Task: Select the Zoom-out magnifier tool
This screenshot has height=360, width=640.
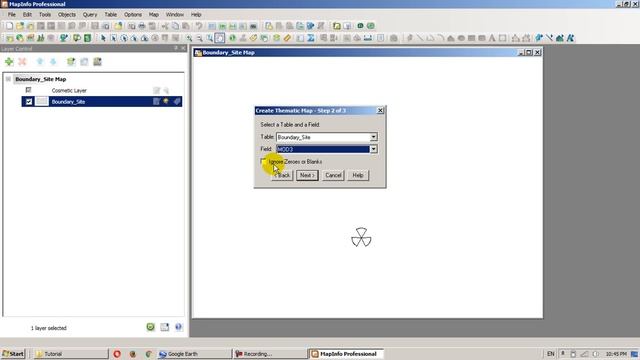Action: coord(199,38)
